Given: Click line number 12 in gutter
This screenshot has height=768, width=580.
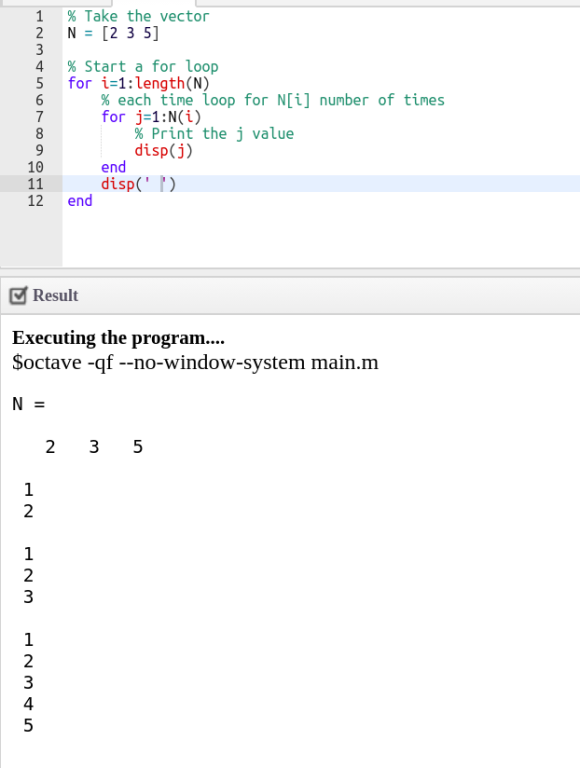Looking at the screenshot, I should (35, 201).
